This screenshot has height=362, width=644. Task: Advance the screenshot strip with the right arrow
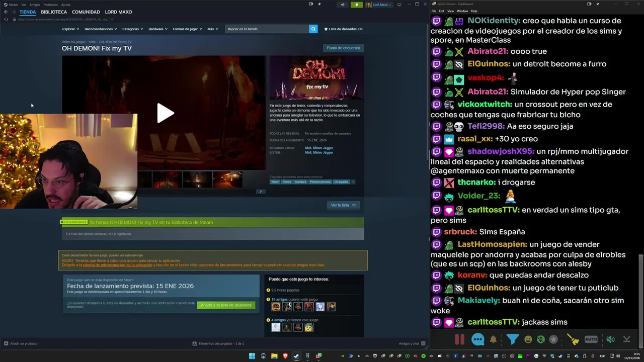tap(260, 192)
